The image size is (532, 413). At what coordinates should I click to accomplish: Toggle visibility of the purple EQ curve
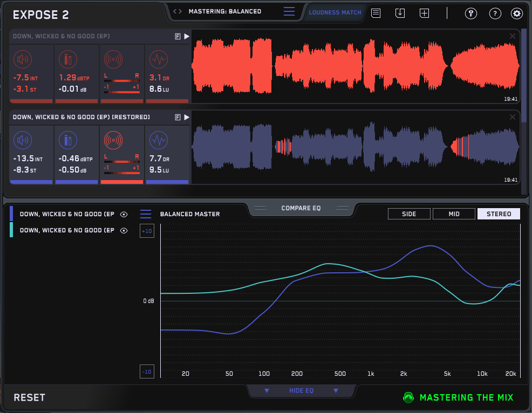[x=124, y=214]
